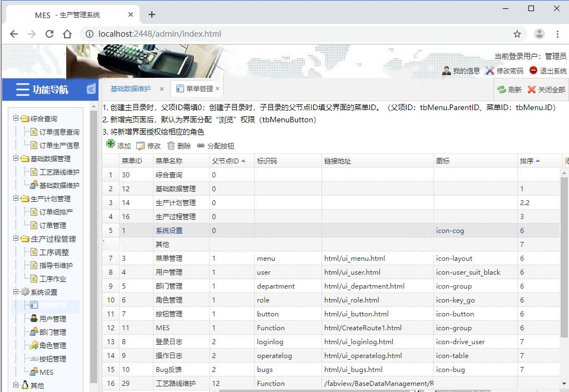Open 工艺路线维护 in the sidebar tree
Screen dimensions: 569x392
click(x=59, y=172)
